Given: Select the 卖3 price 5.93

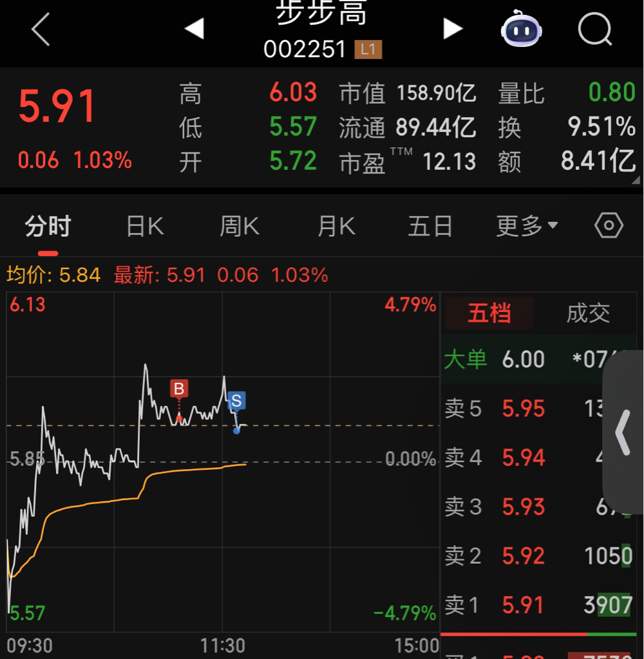Looking at the screenshot, I should click(x=524, y=507).
